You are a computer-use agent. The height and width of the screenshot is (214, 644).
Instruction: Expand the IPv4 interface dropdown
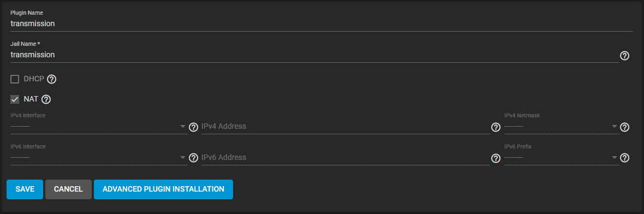point(99,127)
